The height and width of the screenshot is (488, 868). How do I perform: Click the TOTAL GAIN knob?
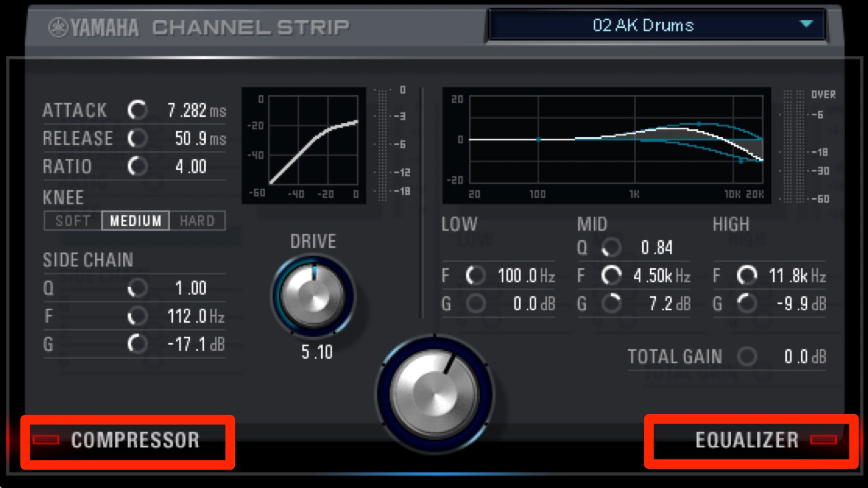coord(747,356)
